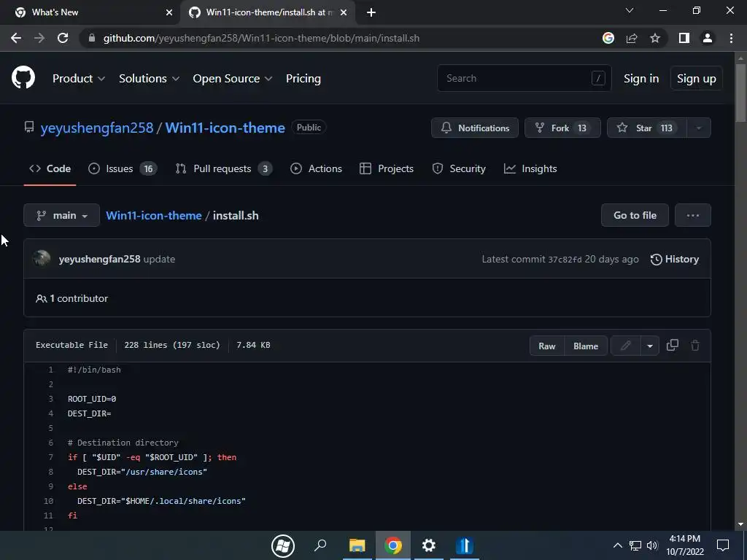This screenshot has height=560, width=747.
Task: Star the Win11-icon-theme repository
Action: [x=647, y=128]
